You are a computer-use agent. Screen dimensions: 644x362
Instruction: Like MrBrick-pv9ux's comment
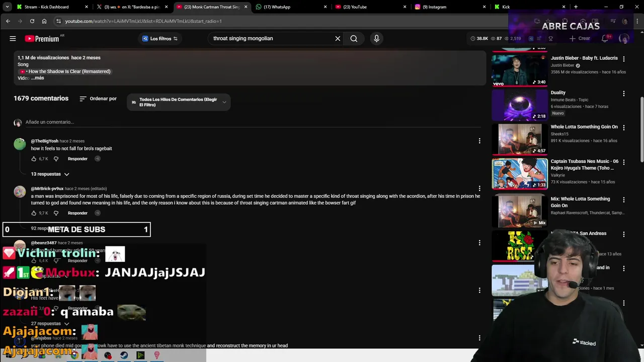click(34, 213)
